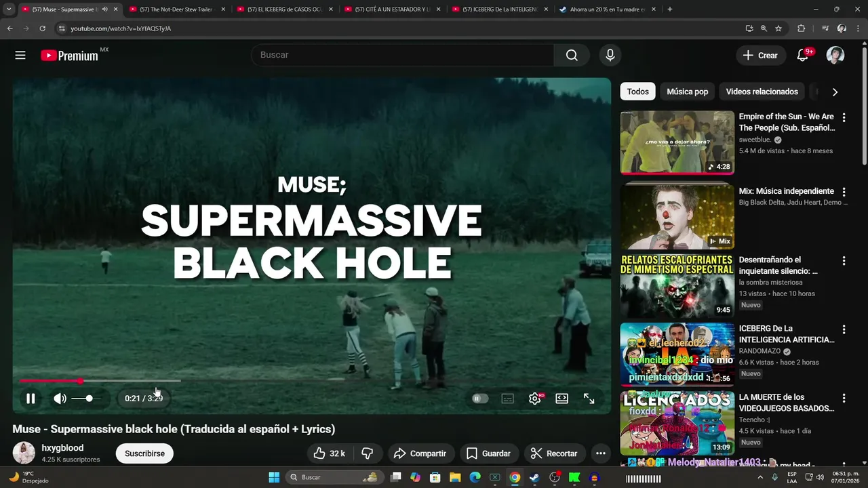This screenshot has width=868, height=488.
Task: Open the hxygblood channel link
Action: click(62, 448)
